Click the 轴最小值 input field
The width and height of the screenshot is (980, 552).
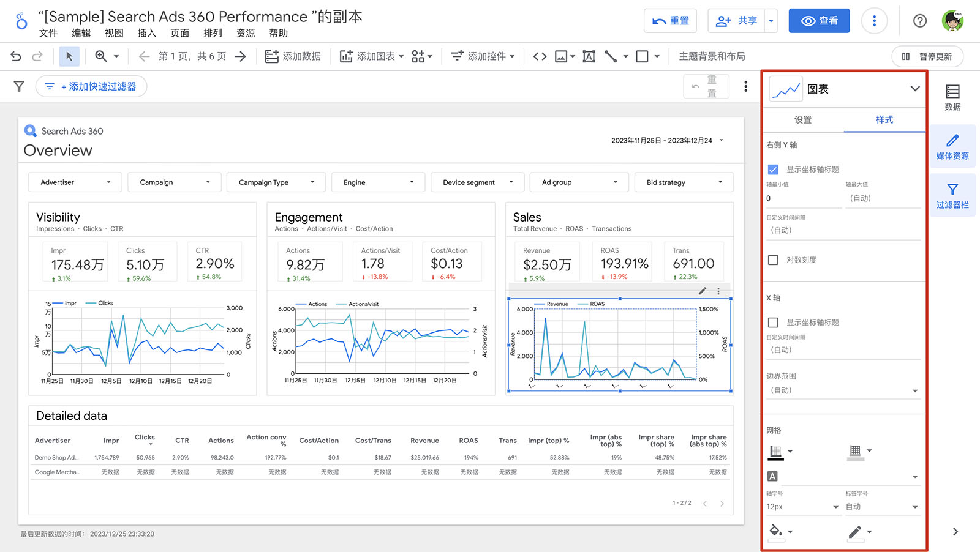point(803,198)
